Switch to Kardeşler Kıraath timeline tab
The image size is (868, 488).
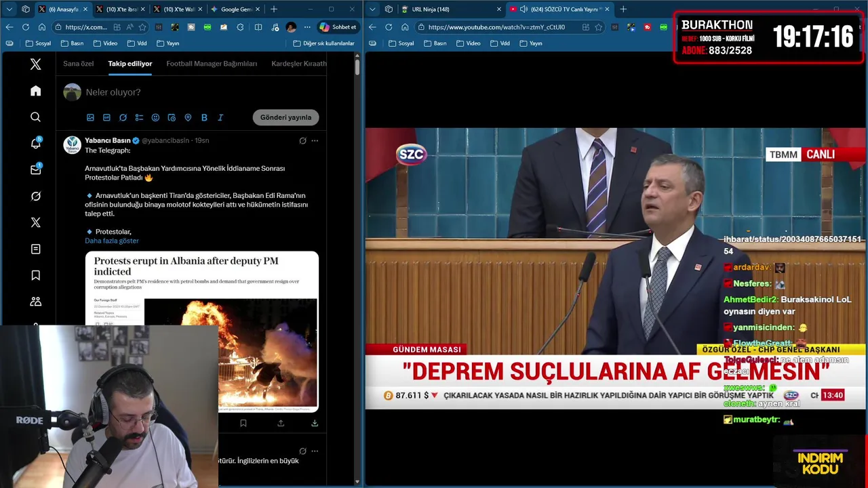pos(299,64)
